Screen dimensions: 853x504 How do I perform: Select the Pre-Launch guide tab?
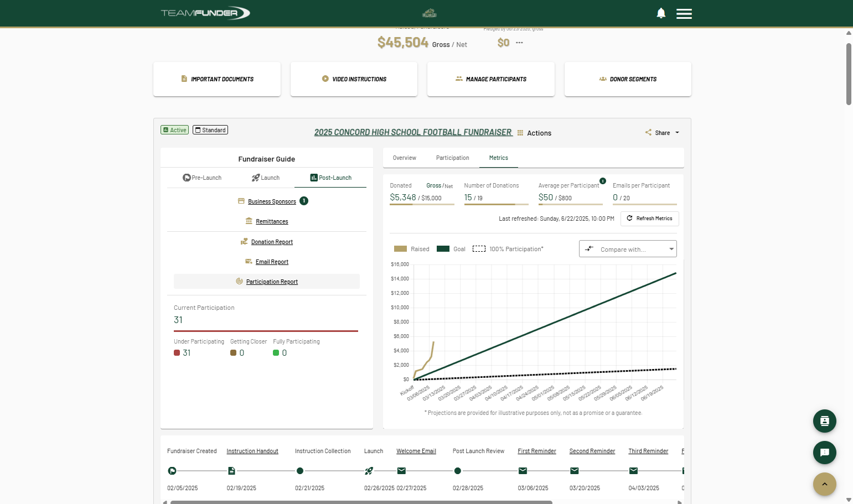click(202, 178)
